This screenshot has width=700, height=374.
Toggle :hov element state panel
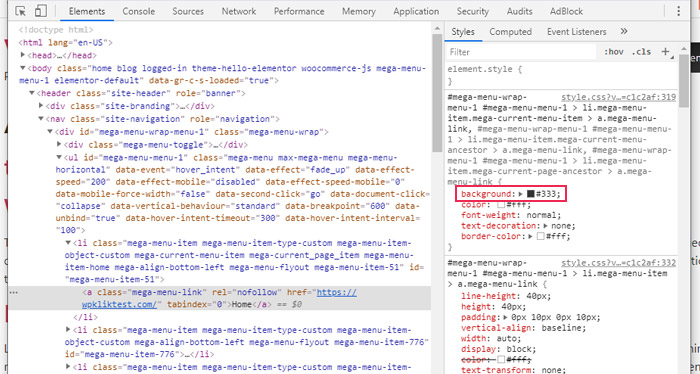(x=614, y=52)
